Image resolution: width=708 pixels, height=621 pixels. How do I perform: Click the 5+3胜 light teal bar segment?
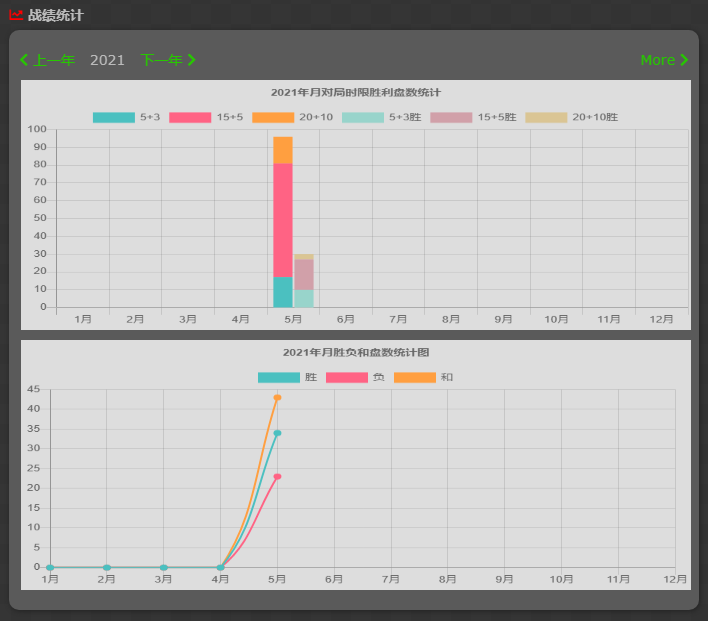[304, 299]
